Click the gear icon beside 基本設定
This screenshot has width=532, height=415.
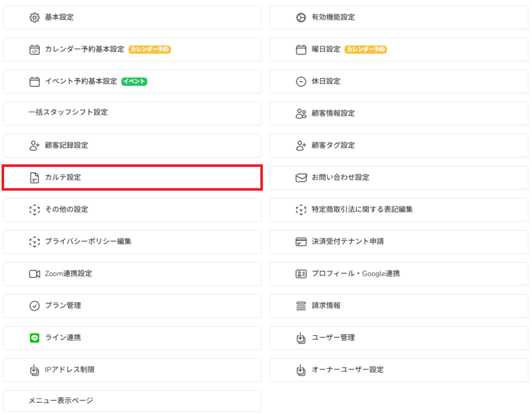click(x=34, y=18)
